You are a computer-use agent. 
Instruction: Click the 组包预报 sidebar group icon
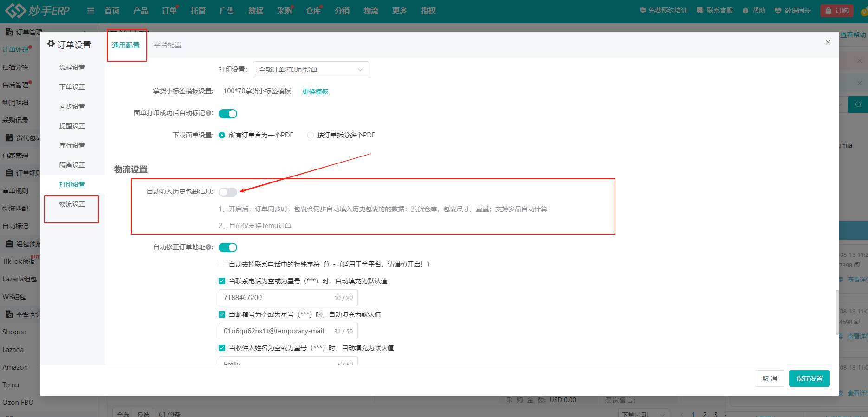click(x=9, y=243)
